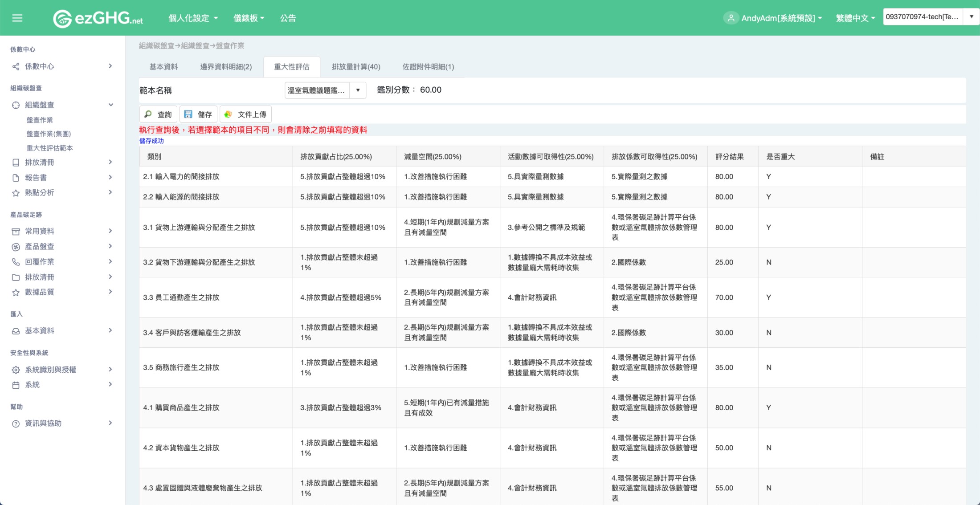Open the 繁體中文 language dropdown
Viewport: 980px width, 505px height.
856,18
